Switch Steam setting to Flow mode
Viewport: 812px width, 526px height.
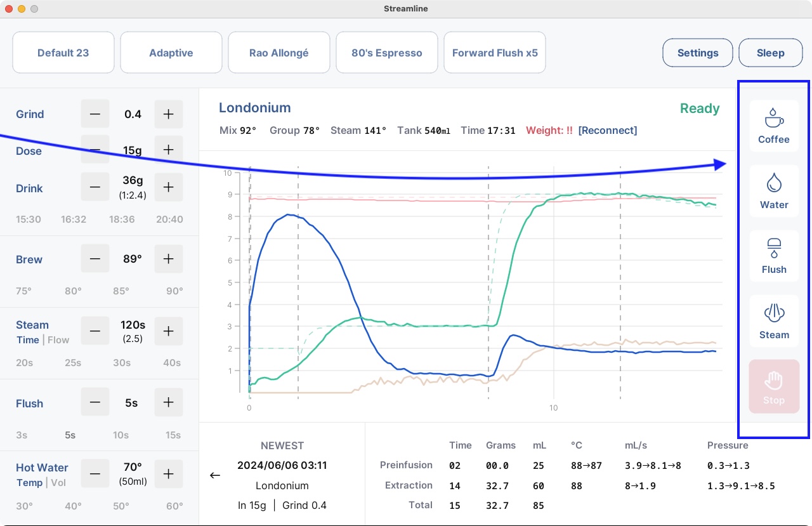58,340
